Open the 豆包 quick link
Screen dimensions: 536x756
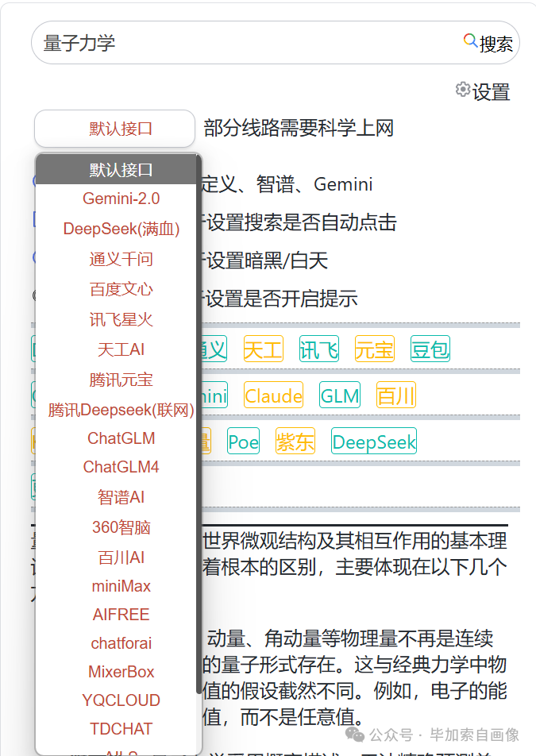pos(430,349)
